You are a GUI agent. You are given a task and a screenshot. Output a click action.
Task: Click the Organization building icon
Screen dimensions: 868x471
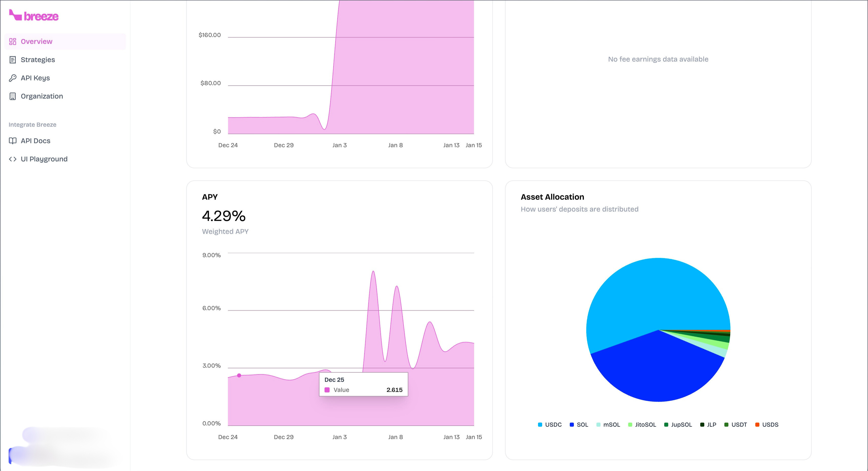[x=13, y=96]
